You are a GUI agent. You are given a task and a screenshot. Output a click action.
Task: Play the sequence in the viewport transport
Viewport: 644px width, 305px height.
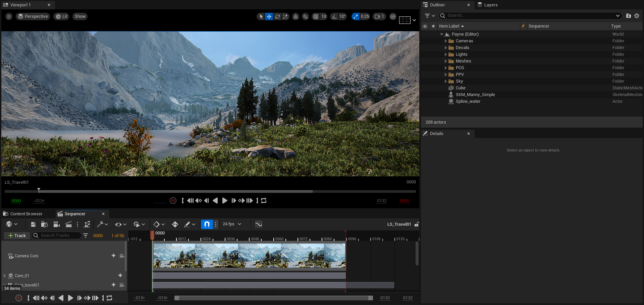[x=225, y=201]
